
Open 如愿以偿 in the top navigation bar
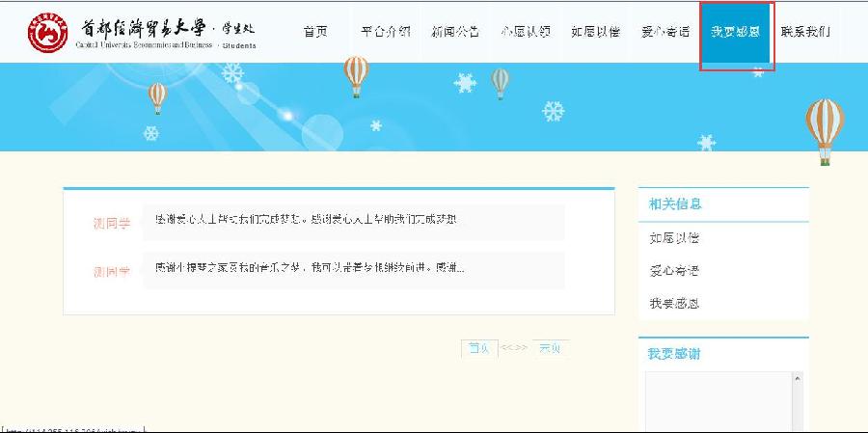click(595, 32)
